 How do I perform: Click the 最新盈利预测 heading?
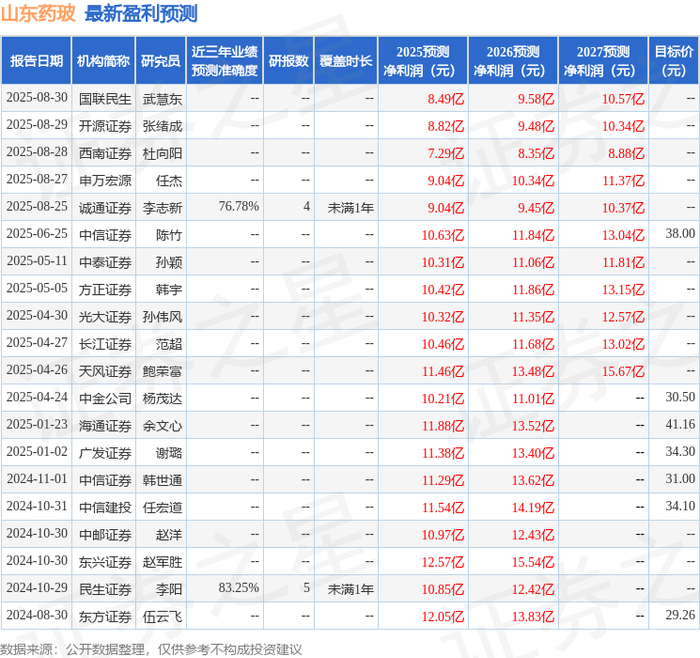(x=141, y=13)
